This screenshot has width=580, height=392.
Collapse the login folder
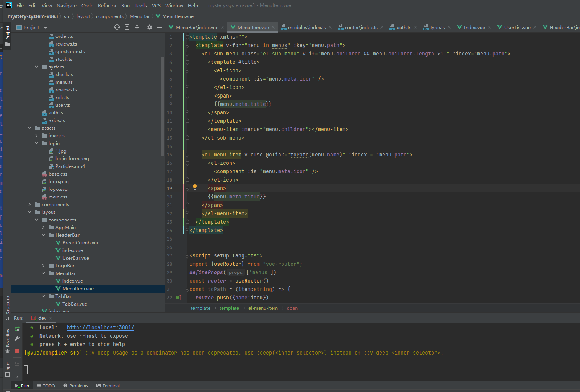click(37, 143)
